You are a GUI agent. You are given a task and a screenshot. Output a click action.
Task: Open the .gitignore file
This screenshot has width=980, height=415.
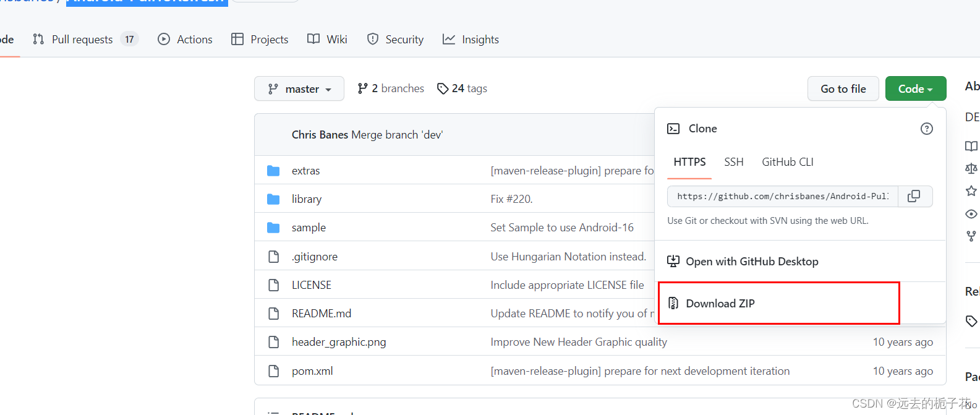pos(315,257)
